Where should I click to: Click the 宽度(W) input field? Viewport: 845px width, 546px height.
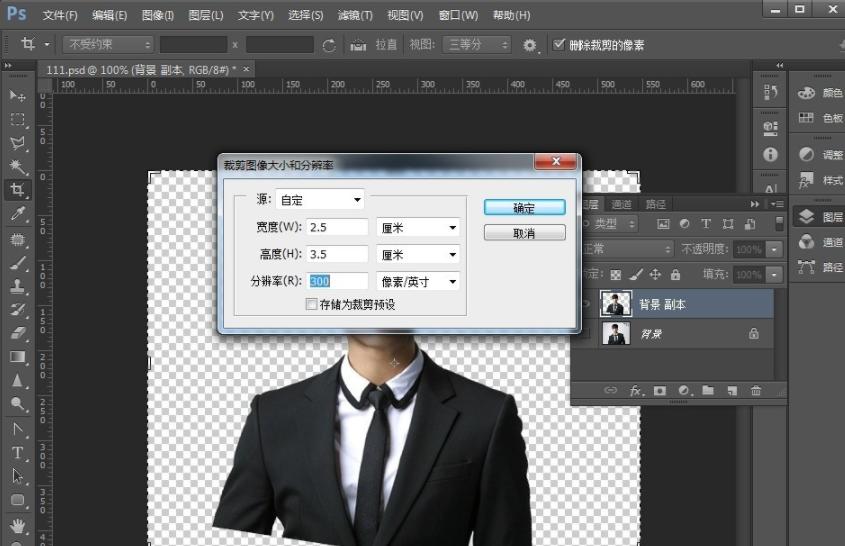[x=337, y=228]
